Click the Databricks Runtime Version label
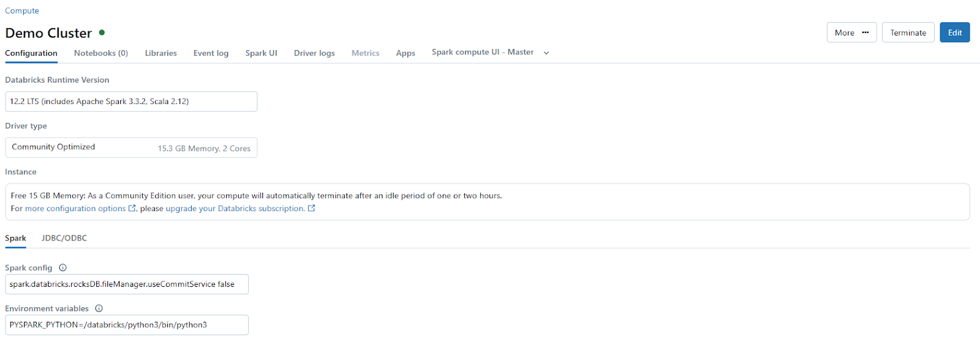980x345 pixels. pyautogui.click(x=57, y=80)
